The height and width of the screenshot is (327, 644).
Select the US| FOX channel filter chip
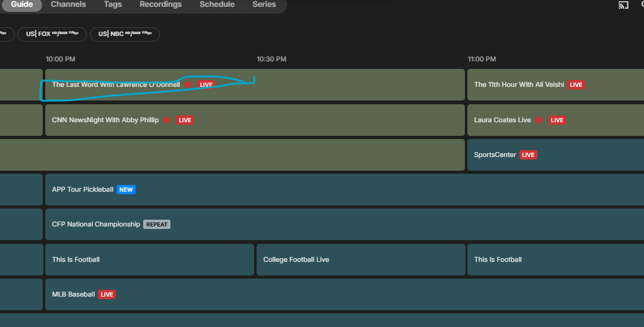pos(52,34)
